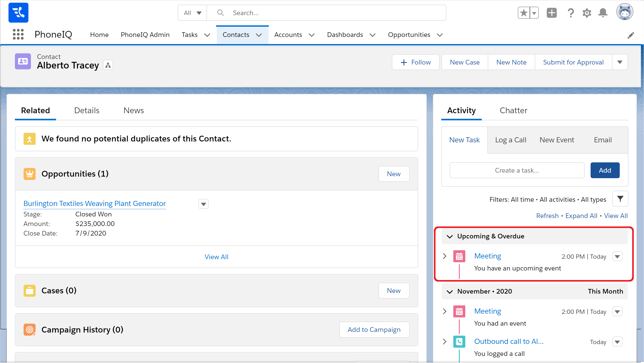Click the notifications bell icon
Viewport: 644px width, 363px height.
coord(603,13)
